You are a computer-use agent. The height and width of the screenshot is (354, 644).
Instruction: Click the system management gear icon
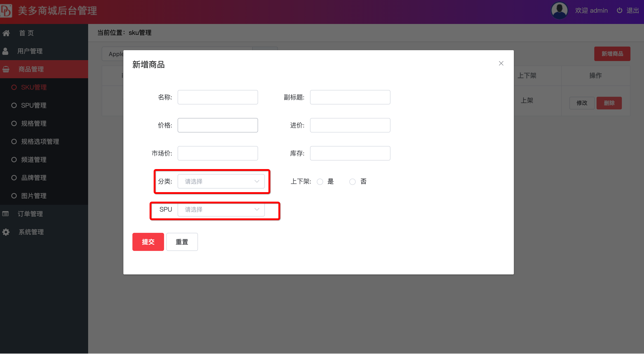click(x=6, y=232)
